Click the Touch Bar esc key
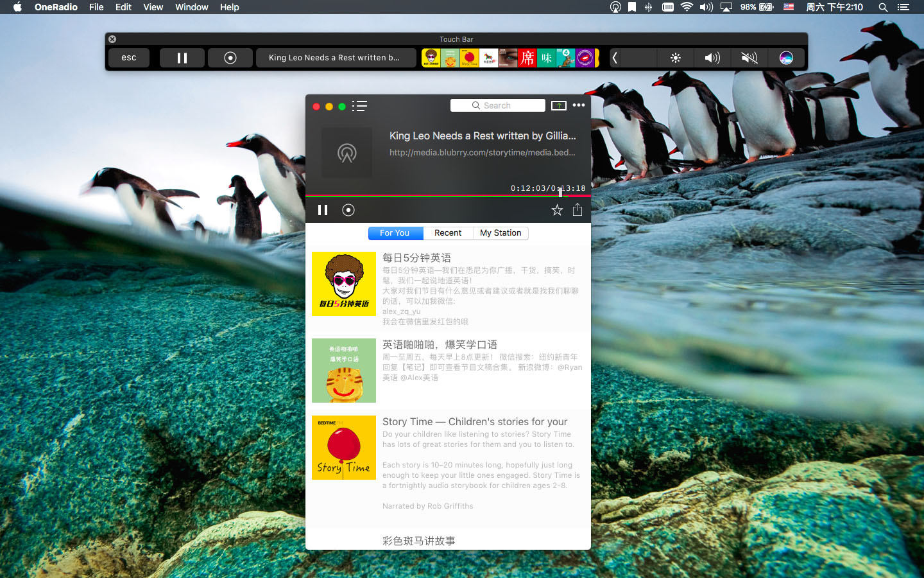This screenshot has width=924, height=578. click(x=129, y=58)
